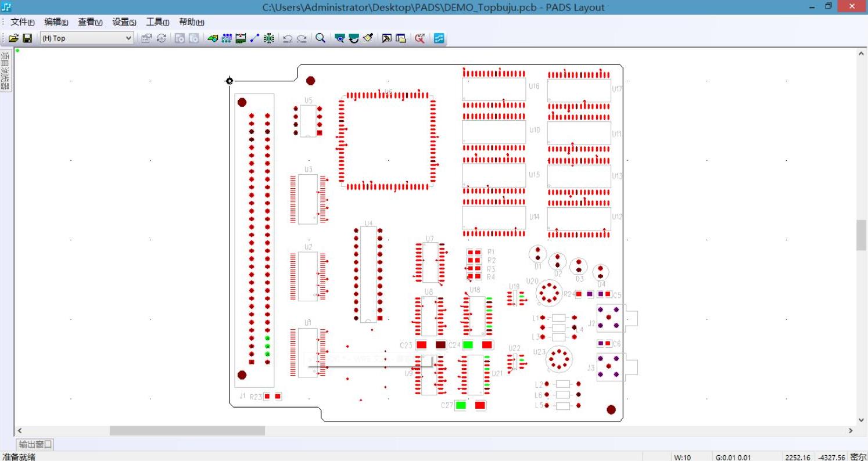Click the 密尔 units button in status bar
This screenshot has height=461, width=868.
(858, 457)
